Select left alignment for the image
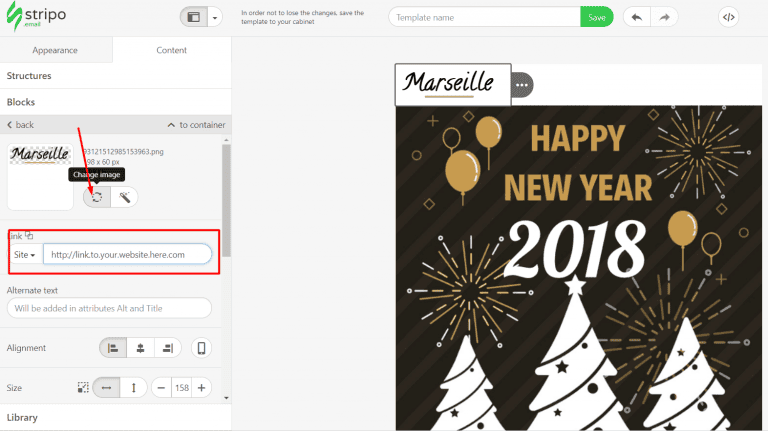 pyautogui.click(x=113, y=348)
